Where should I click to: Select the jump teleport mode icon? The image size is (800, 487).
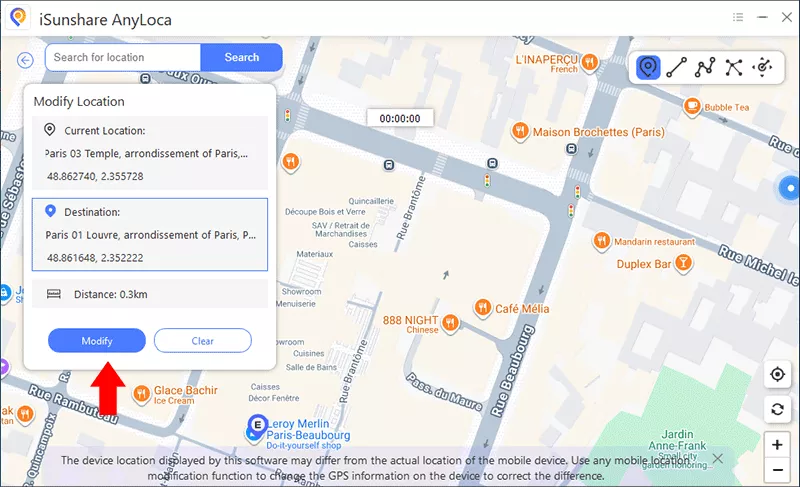[734, 67]
